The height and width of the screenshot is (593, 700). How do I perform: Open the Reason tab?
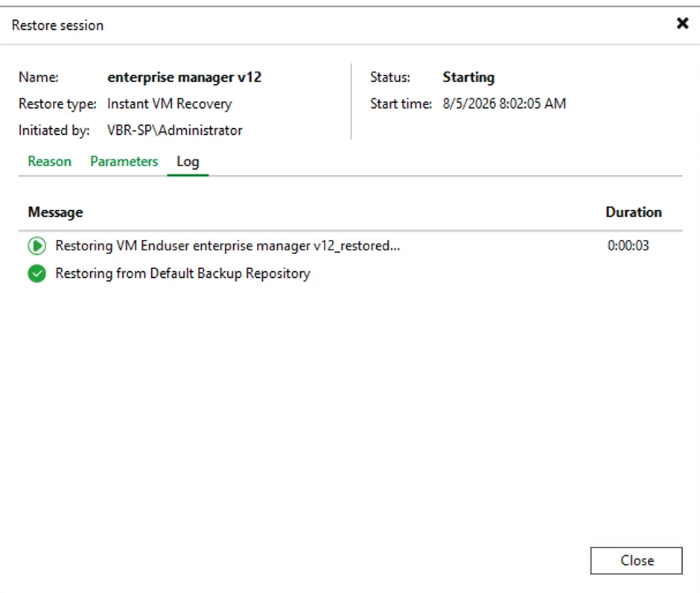[50, 161]
